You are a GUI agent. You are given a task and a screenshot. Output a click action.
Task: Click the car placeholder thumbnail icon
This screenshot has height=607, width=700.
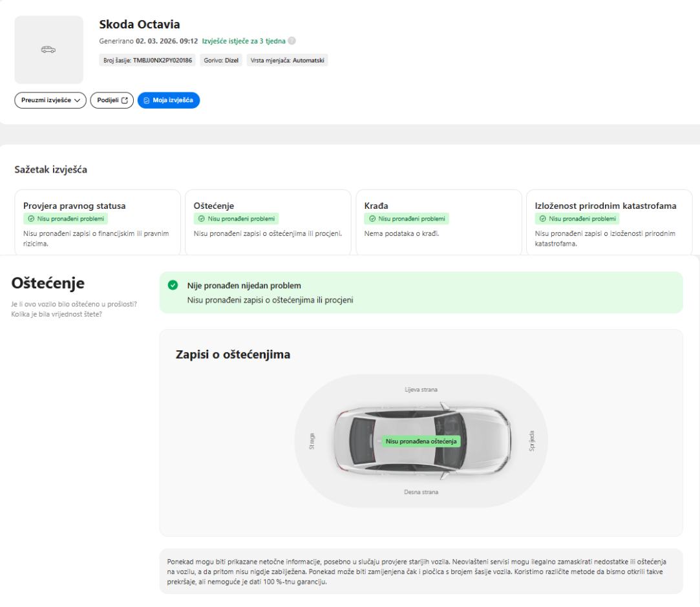tap(48, 50)
